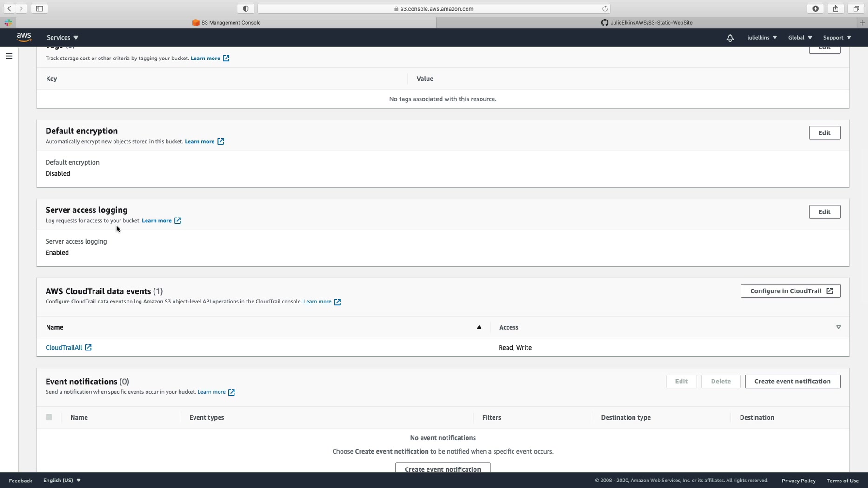Edit the Server access logging settings
The width and height of the screenshot is (868, 488).
point(824,212)
